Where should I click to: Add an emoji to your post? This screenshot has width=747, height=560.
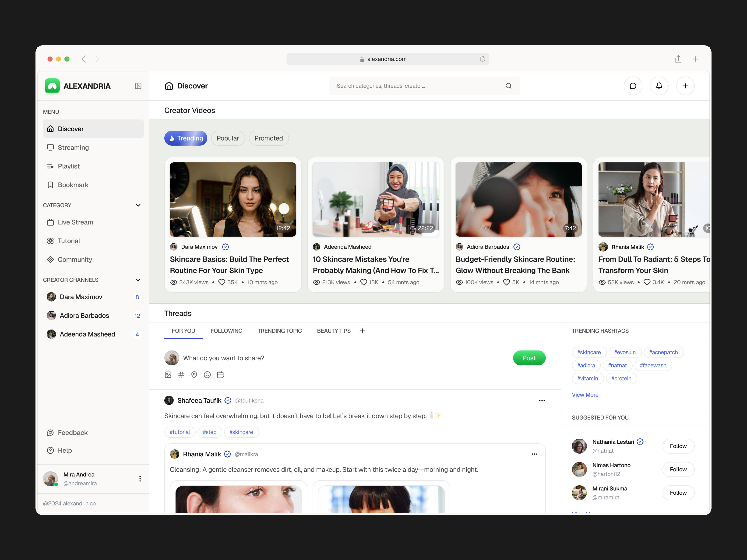(207, 375)
